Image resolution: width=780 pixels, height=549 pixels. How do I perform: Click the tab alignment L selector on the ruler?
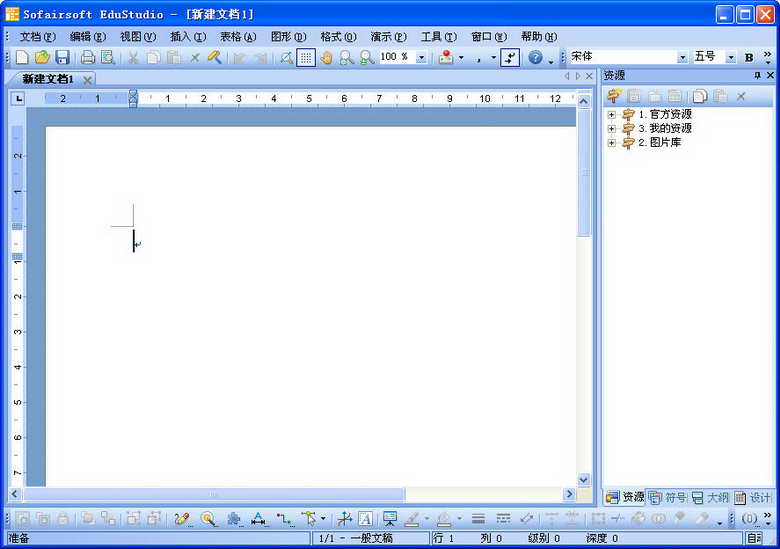point(18,98)
